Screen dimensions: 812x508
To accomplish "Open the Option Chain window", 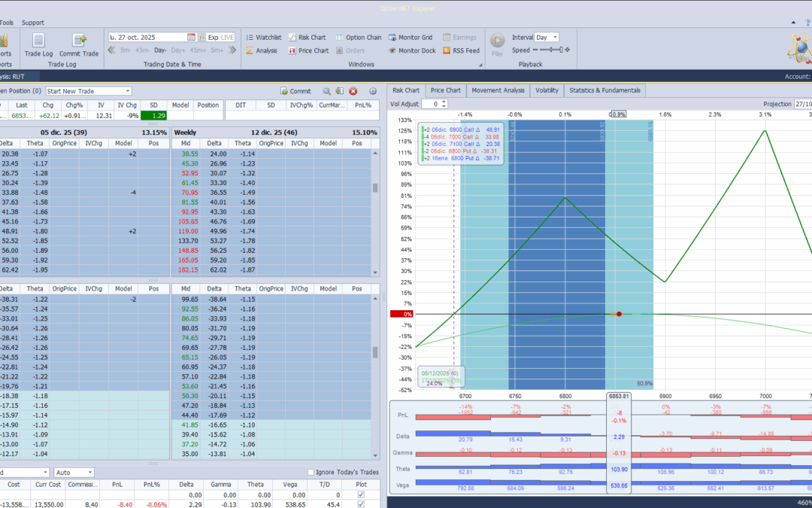I will point(359,38).
